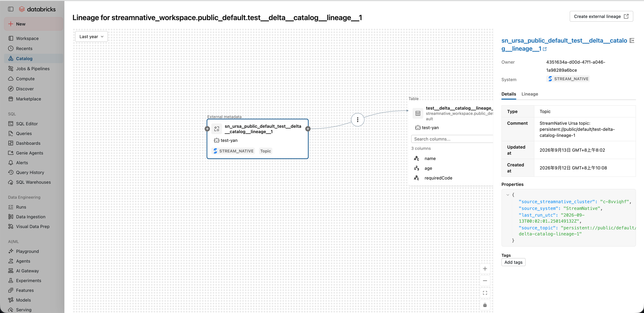Expand upstream with left plus on node
Viewport: 644px width, 313px height.
(207, 129)
